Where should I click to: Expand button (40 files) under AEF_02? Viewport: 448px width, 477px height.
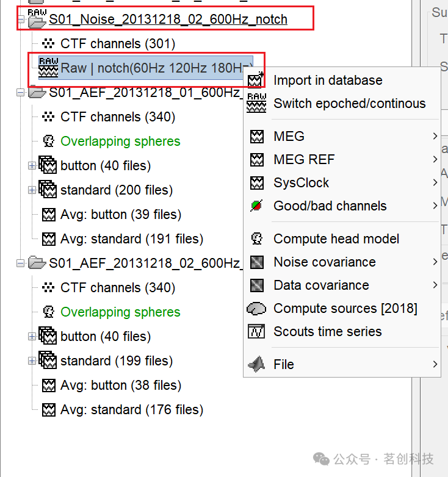pyautogui.click(x=32, y=337)
